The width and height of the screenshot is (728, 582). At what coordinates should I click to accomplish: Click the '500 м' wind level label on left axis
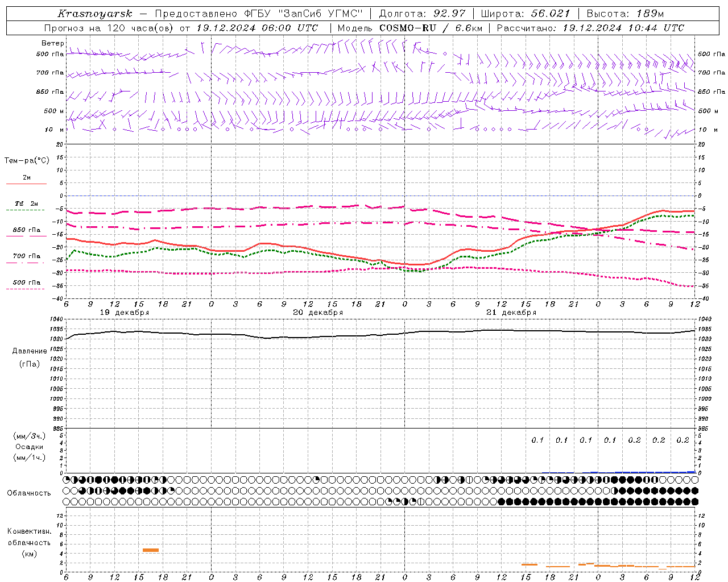tap(53, 111)
